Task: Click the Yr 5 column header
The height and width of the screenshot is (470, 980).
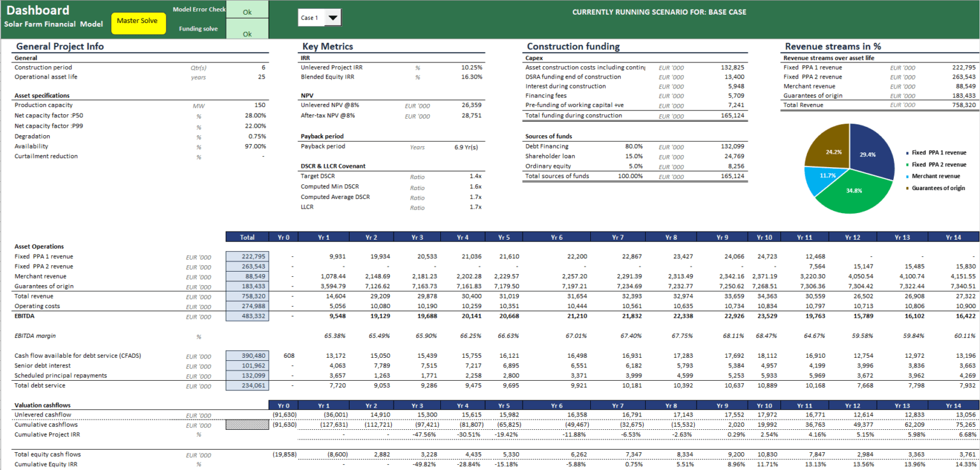Action: click(x=504, y=237)
